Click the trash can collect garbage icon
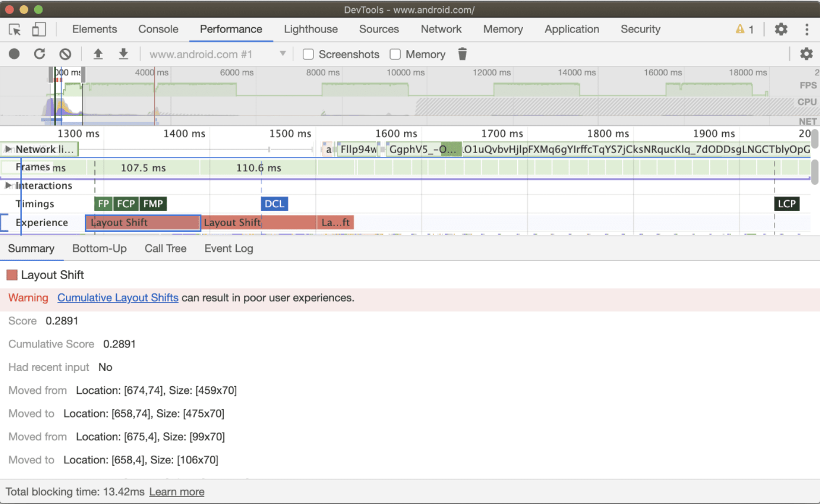 tap(462, 54)
